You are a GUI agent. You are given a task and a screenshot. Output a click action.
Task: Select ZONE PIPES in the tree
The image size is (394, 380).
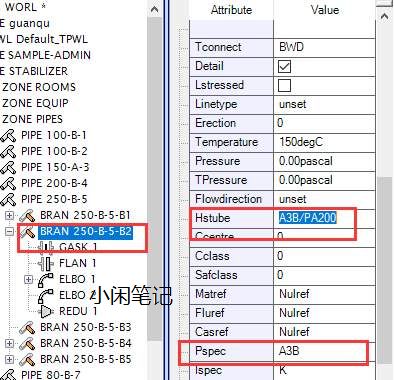[x=32, y=119]
